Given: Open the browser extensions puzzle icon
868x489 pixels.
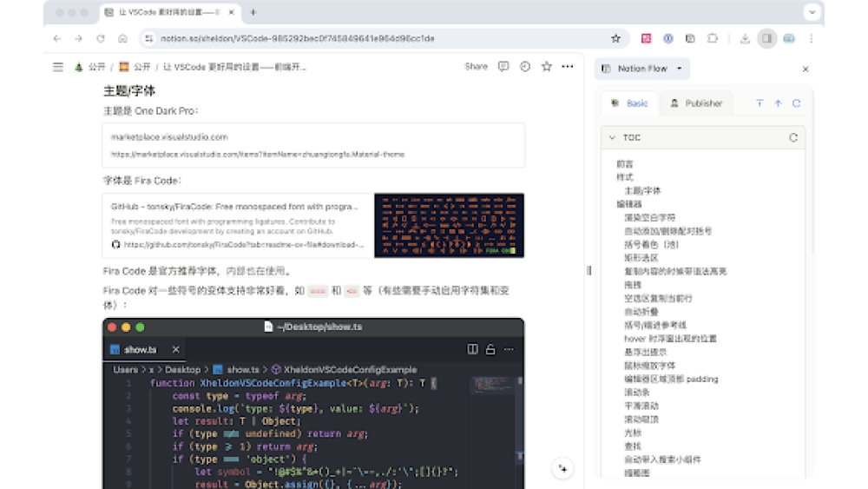Looking at the screenshot, I should click(x=713, y=38).
